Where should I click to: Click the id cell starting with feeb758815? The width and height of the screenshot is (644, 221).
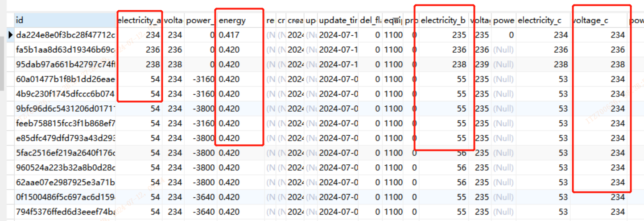(65, 123)
